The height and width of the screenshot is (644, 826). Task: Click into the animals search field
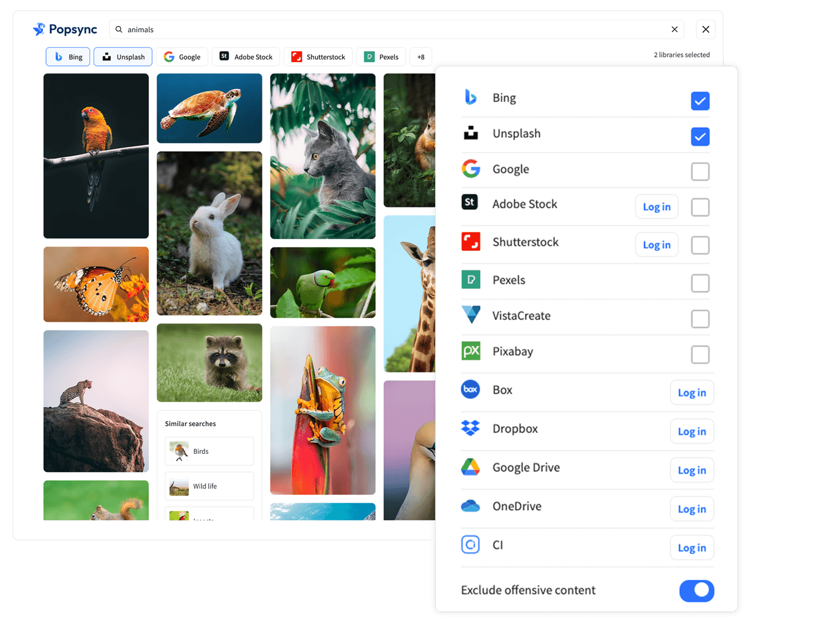tap(391, 29)
